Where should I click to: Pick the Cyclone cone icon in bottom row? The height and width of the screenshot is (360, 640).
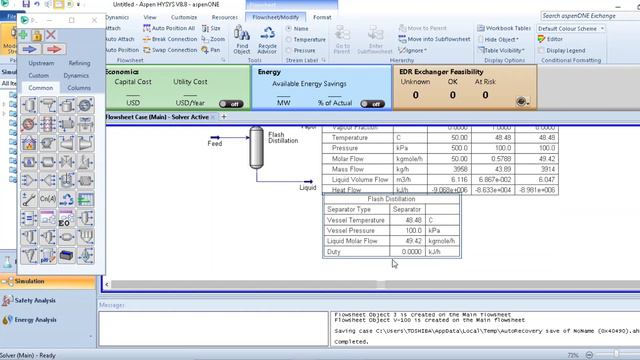pos(29,256)
